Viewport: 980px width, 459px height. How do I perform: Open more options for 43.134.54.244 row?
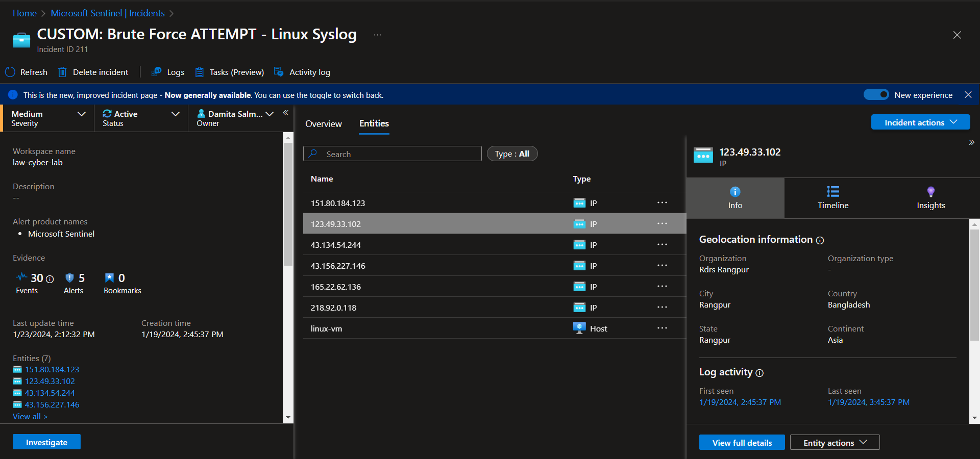(x=662, y=244)
